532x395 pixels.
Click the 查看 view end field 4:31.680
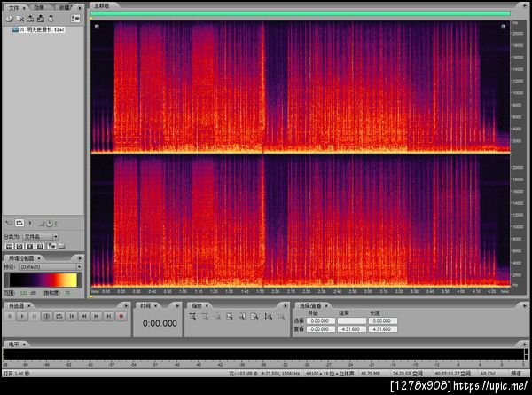[351, 329]
